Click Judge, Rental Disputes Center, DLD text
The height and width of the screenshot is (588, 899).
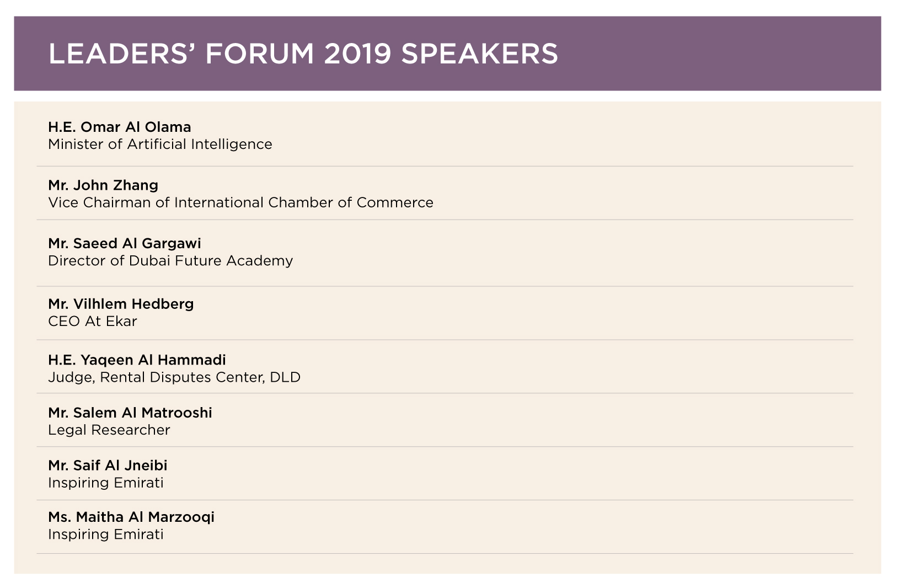[174, 378]
